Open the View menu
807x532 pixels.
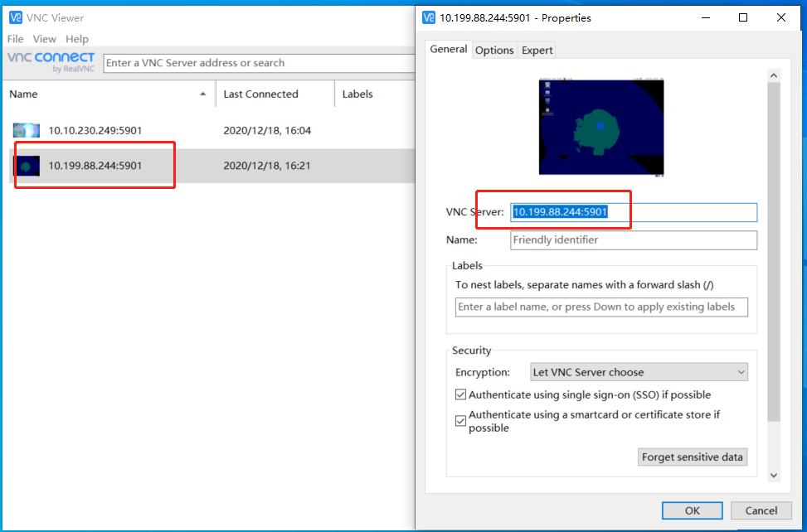(44, 38)
